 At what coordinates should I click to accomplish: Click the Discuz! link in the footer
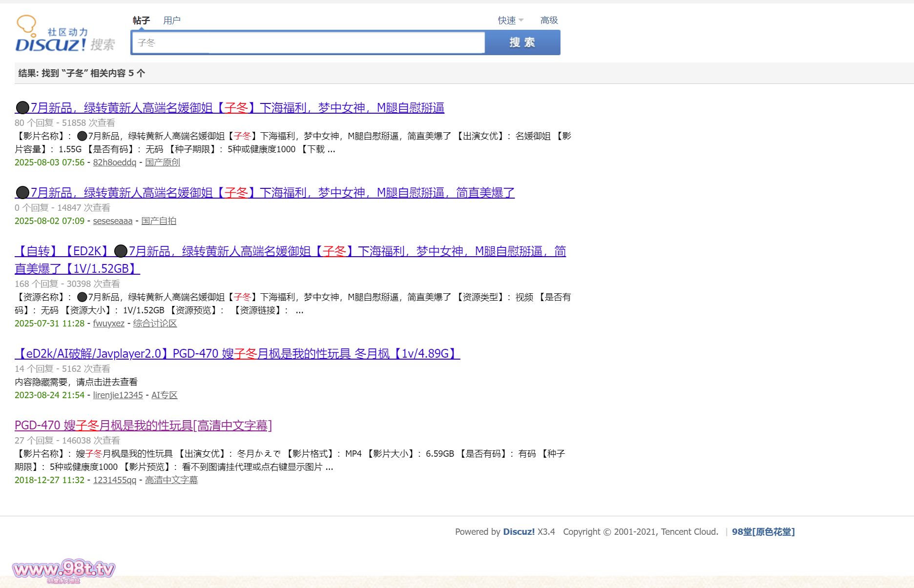click(519, 532)
